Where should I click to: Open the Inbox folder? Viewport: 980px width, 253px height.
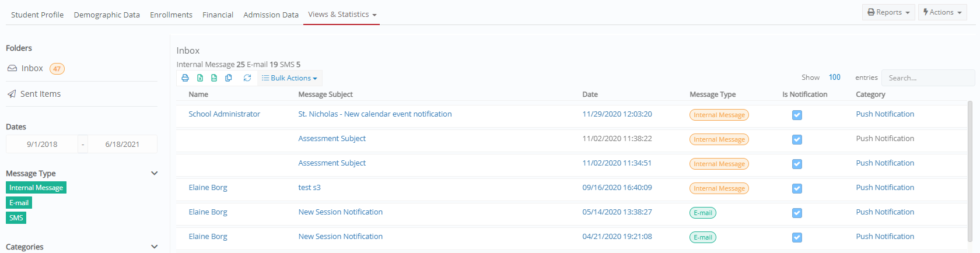click(33, 68)
